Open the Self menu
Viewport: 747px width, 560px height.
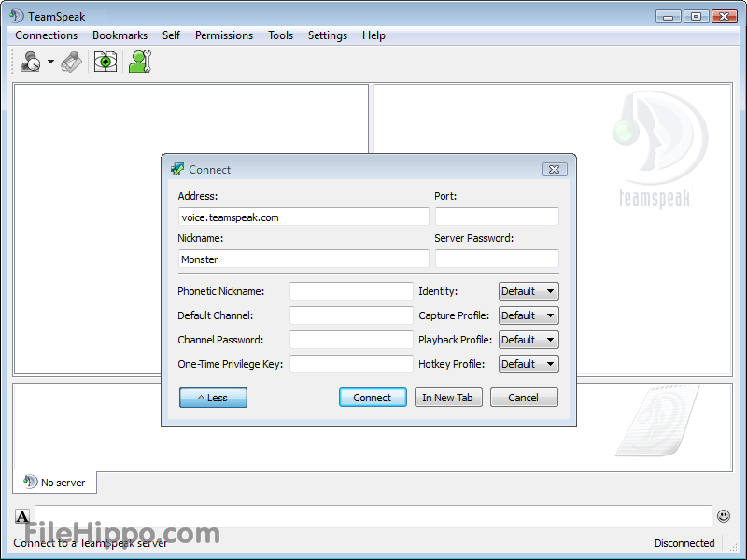pyautogui.click(x=171, y=35)
